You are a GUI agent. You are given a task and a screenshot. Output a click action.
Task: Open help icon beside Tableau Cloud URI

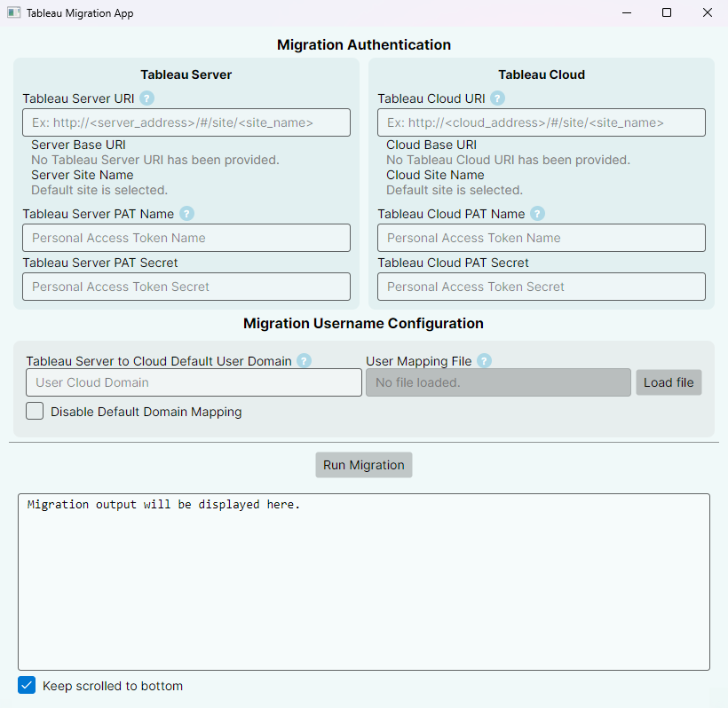[x=497, y=98]
